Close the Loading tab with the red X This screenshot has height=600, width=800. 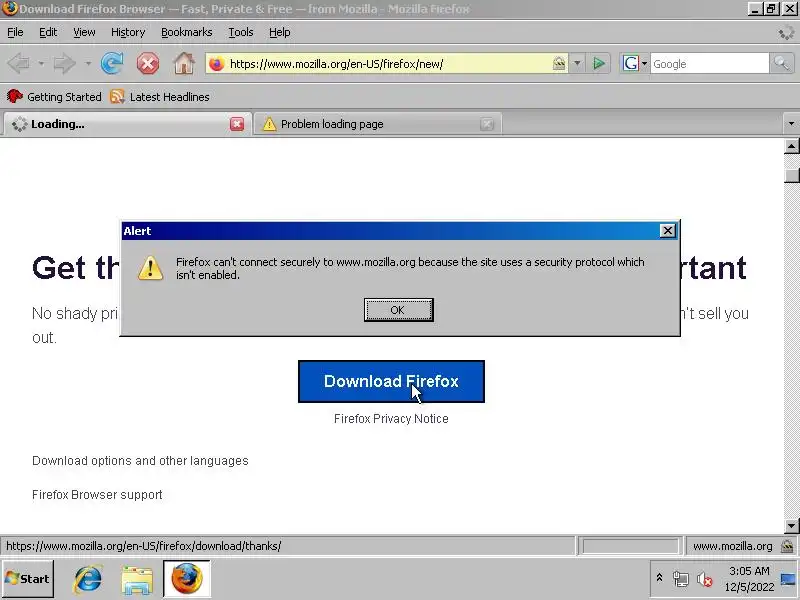point(237,124)
